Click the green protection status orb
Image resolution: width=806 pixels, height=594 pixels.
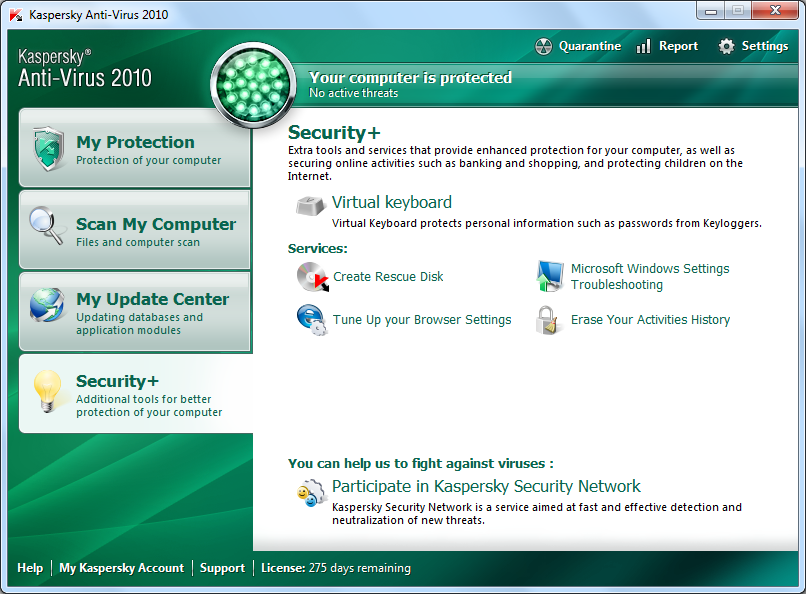(x=253, y=85)
